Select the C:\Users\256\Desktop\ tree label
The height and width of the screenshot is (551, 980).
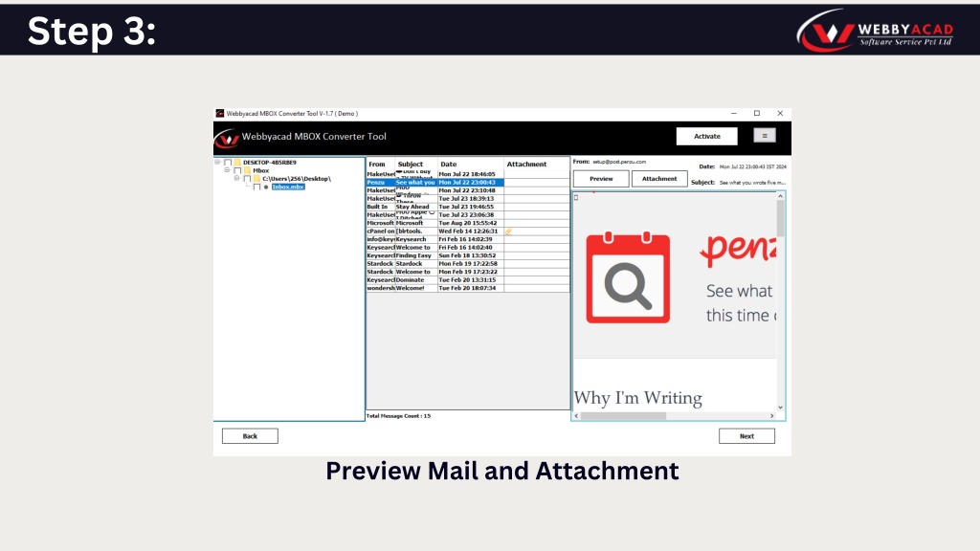(297, 179)
